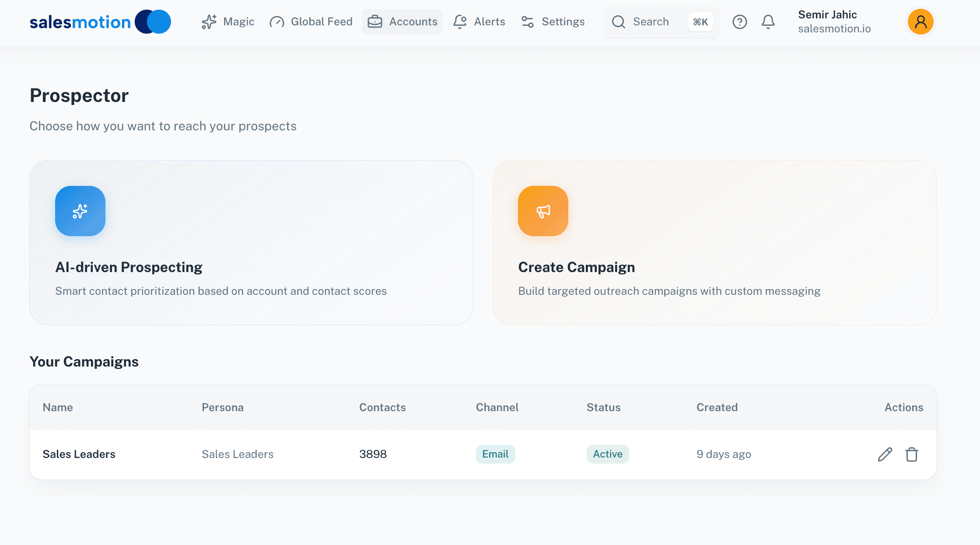Select the Magic sparkle icon
This screenshot has height=545, width=980.
tap(209, 21)
